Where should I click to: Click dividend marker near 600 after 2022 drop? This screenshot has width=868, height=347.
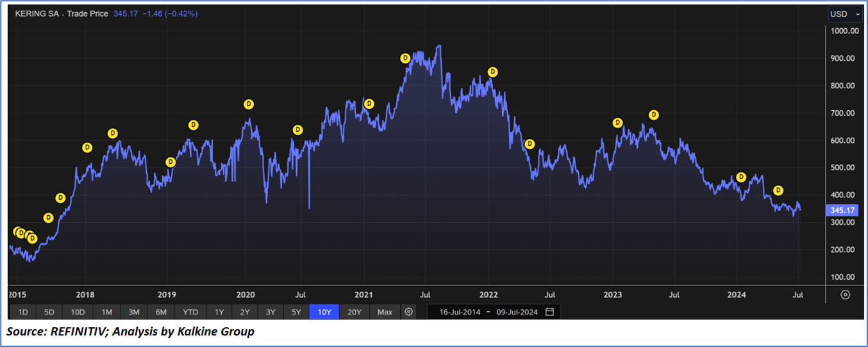click(530, 144)
